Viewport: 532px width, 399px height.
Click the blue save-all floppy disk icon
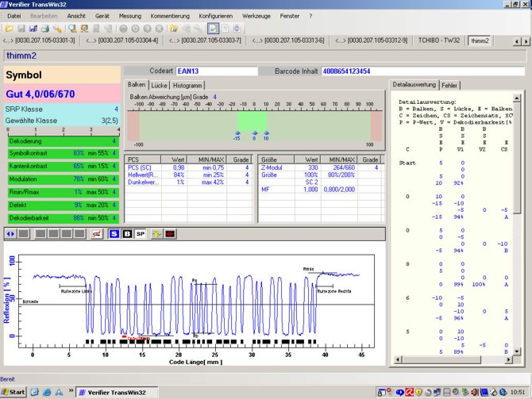point(33,29)
